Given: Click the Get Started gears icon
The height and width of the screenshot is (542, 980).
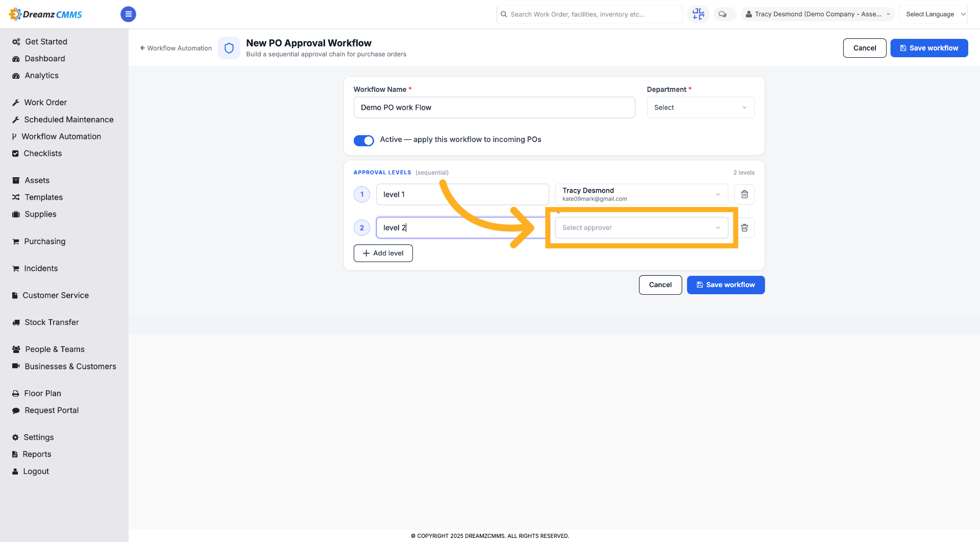Looking at the screenshot, I should coord(16,42).
